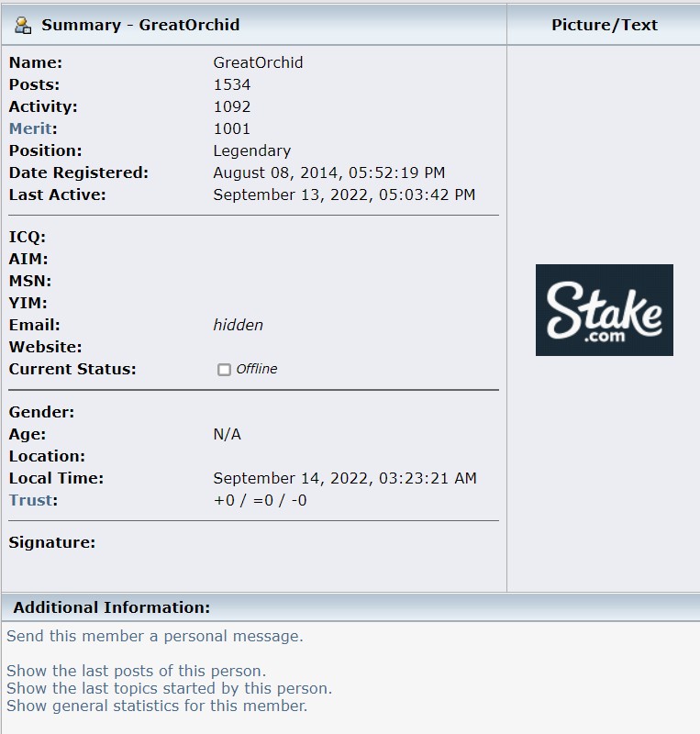Open the Merit link
The image size is (700, 734).
[x=30, y=128]
